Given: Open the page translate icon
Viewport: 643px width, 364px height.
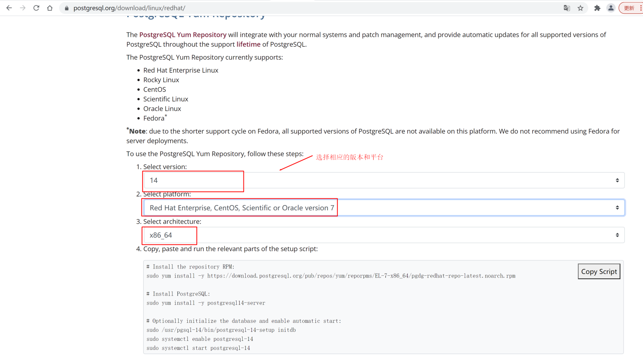Looking at the screenshot, I should pyautogui.click(x=567, y=8).
